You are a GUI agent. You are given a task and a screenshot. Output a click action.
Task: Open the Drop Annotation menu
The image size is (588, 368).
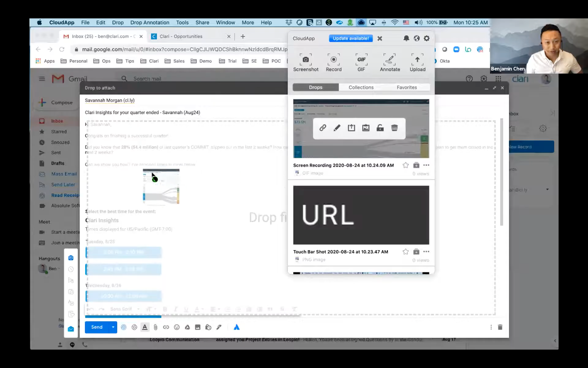[x=150, y=22]
